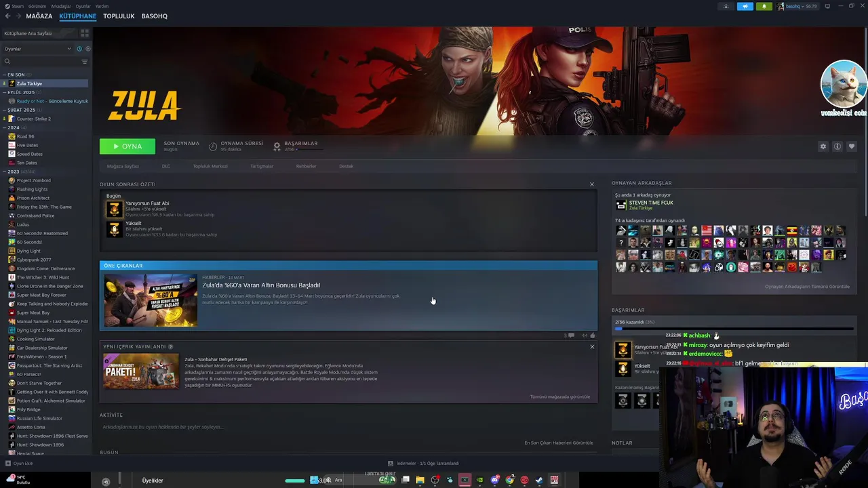Open the notifications bell button
Screen dimensions: 868x488
click(x=764, y=6)
